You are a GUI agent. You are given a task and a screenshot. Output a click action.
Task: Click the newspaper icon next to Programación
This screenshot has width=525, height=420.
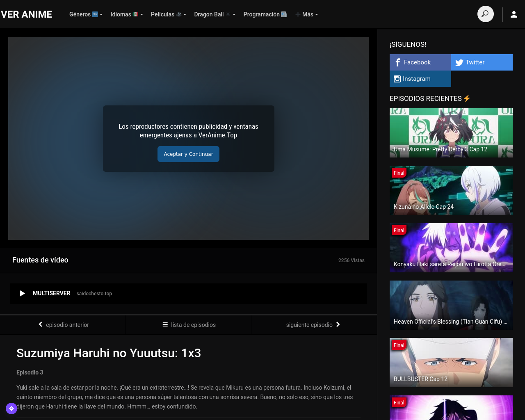click(284, 14)
